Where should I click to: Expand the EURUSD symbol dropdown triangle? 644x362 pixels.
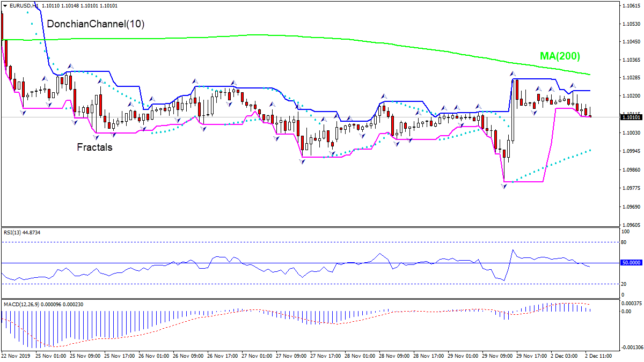(x=4, y=6)
